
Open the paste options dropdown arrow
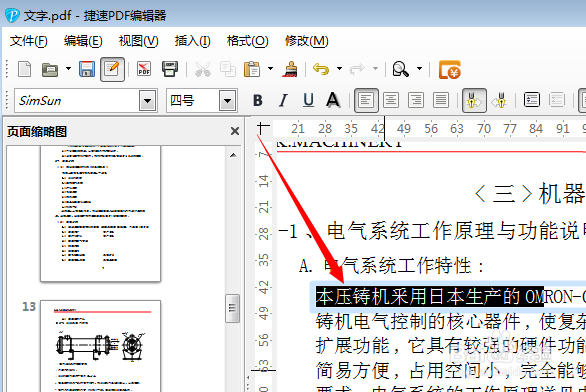tap(270, 69)
